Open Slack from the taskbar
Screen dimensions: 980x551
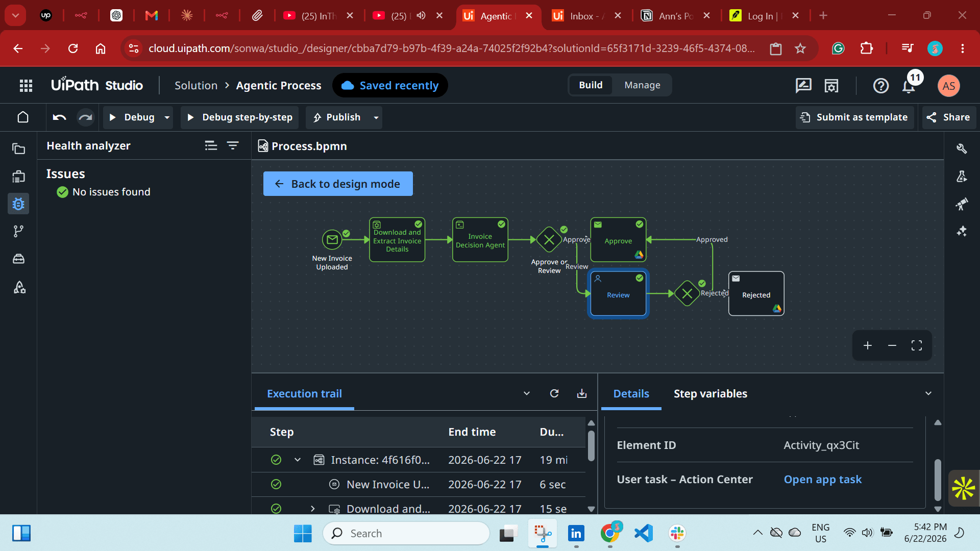(x=677, y=533)
